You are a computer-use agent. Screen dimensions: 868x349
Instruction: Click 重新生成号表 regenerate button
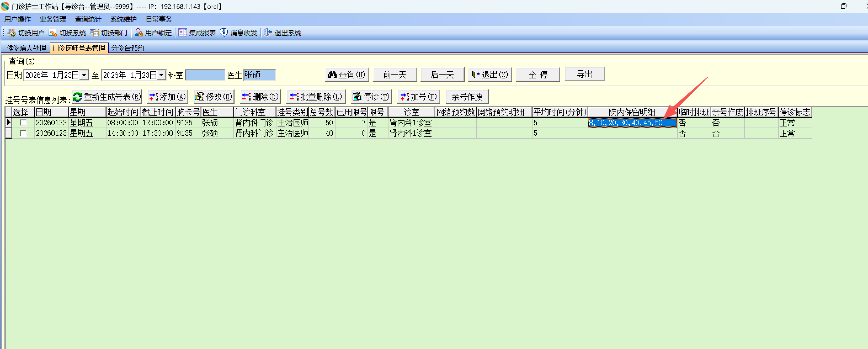pyautogui.click(x=107, y=97)
